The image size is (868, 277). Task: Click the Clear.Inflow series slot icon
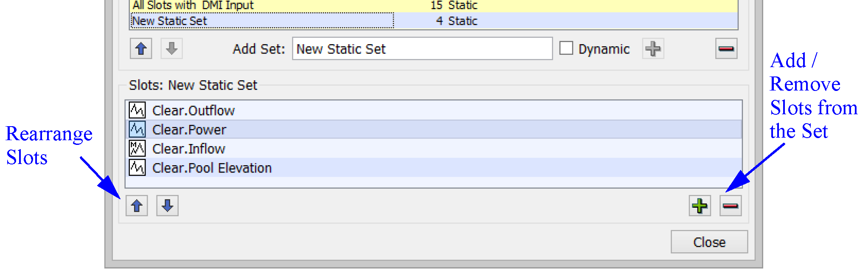click(x=137, y=148)
